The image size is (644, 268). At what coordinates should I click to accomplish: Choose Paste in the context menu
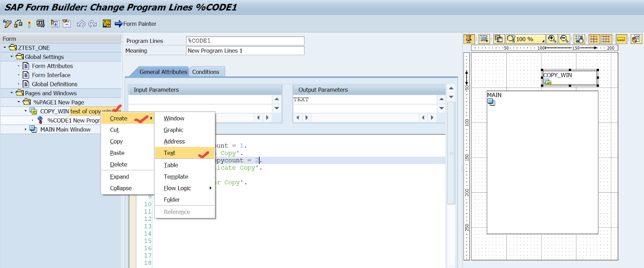(x=128, y=153)
